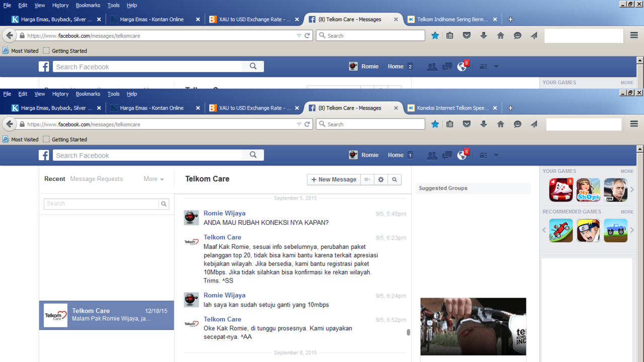Open the racing hill-climb recommended game icon
644x362 pixels.
click(561, 231)
